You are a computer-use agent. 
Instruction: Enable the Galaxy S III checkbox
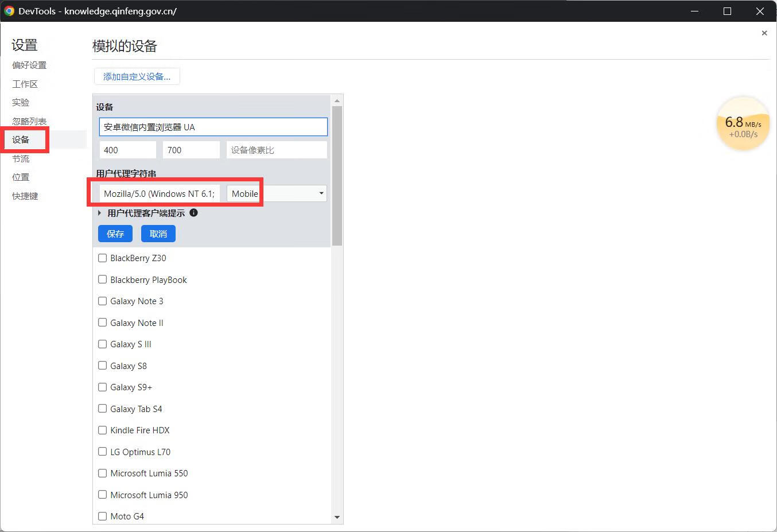click(x=103, y=344)
